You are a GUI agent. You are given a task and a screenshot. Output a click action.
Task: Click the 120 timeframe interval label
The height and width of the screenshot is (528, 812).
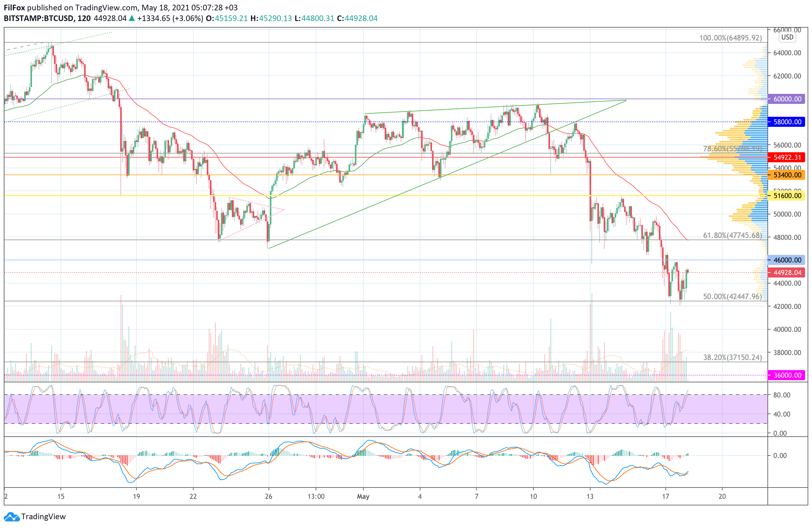click(x=84, y=19)
